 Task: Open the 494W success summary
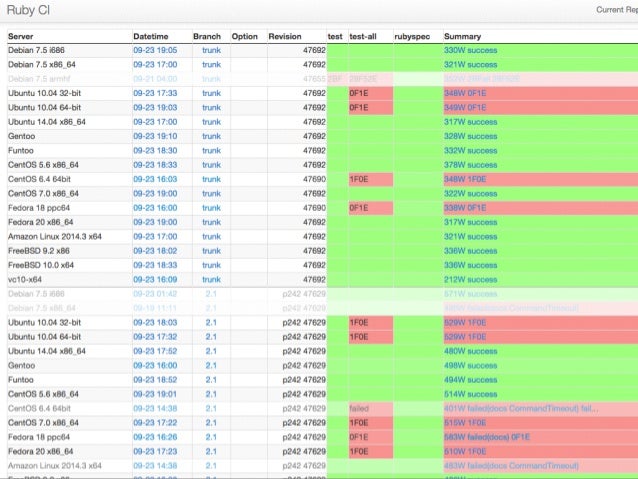pos(471,380)
